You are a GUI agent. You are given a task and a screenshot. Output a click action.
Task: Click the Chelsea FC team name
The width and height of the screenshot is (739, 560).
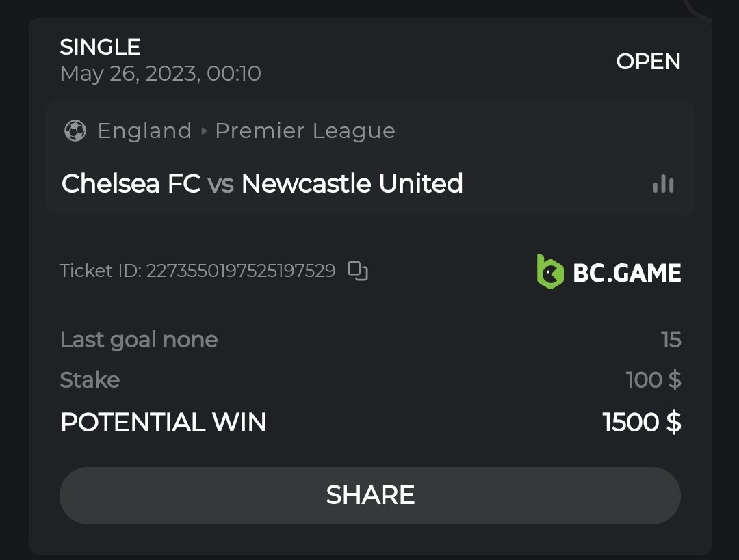[131, 183]
